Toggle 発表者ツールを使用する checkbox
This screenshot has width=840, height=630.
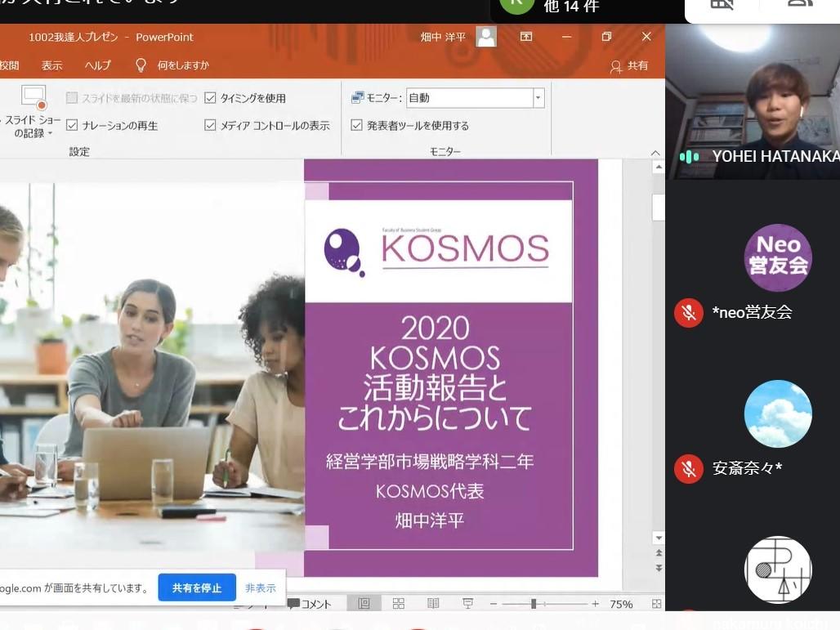pyautogui.click(x=356, y=125)
